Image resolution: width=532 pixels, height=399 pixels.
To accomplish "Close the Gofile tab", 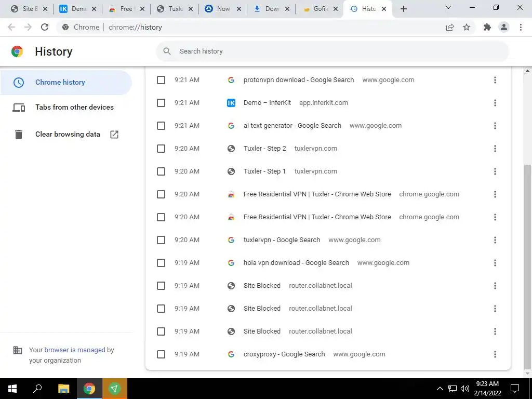I will [336, 9].
